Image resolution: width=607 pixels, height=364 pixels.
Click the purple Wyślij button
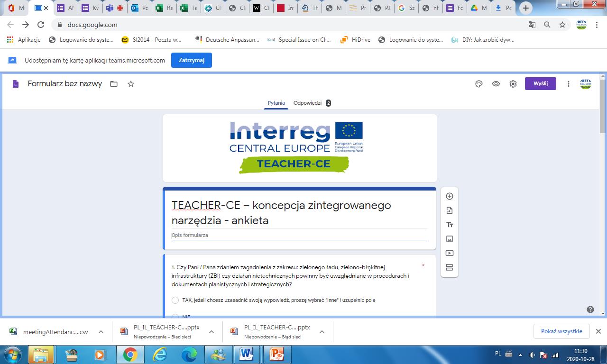click(540, 83)
